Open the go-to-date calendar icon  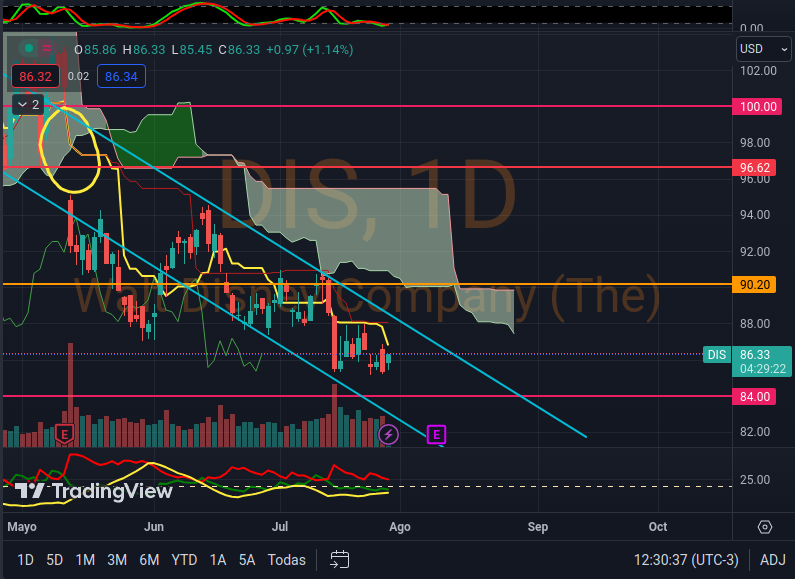[x=340, y=560]
